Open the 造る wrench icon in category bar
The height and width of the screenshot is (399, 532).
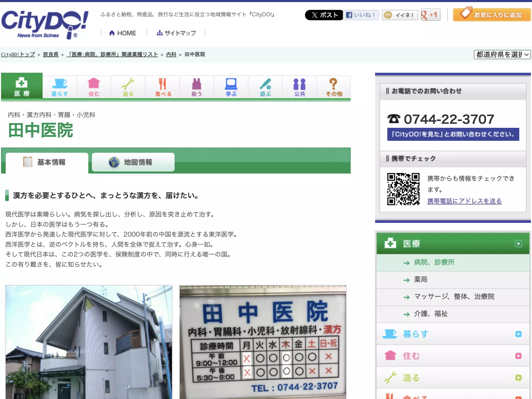(128, 87)
